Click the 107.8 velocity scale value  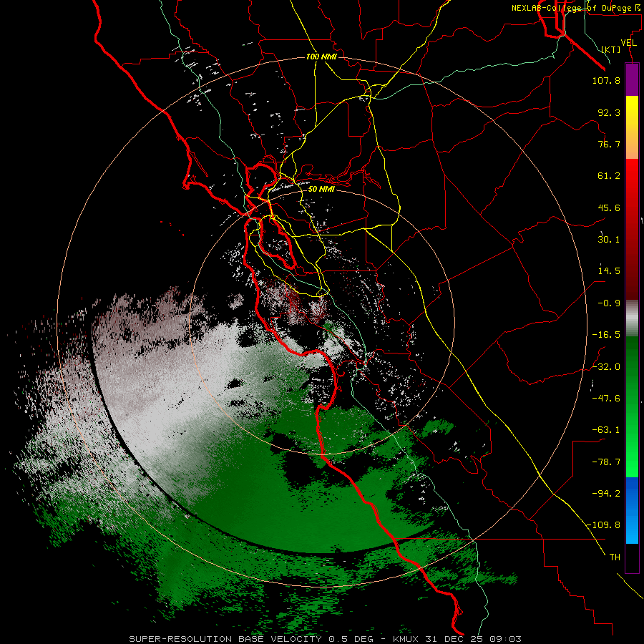point(606,80)
